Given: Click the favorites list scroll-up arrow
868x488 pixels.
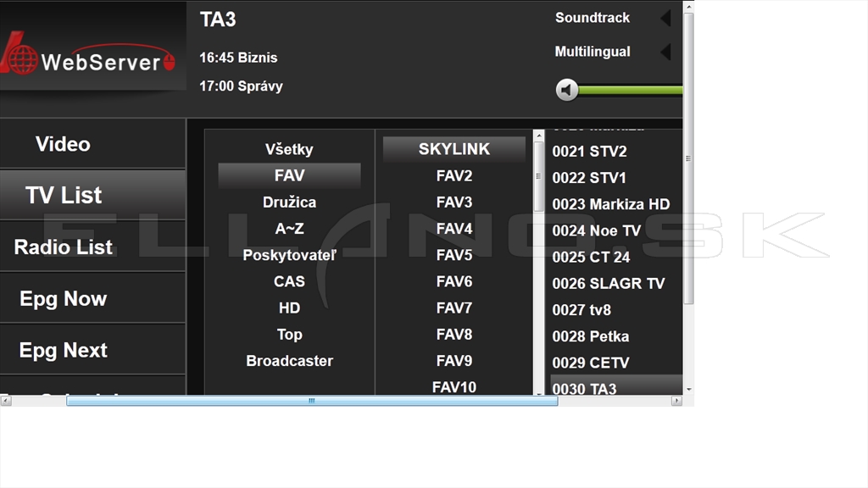Looking at the screenshot, I should 538,136.
